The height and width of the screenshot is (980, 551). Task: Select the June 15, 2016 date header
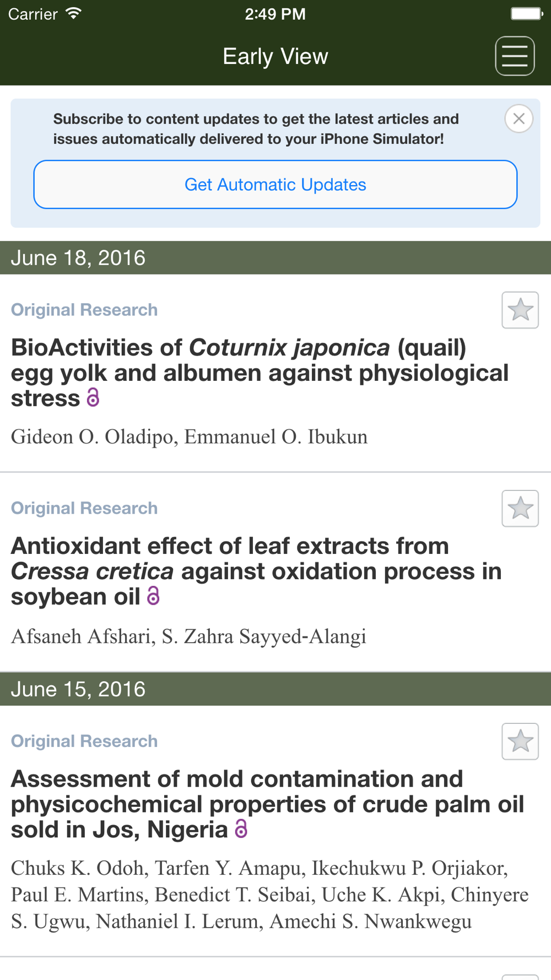coord(275,689)
